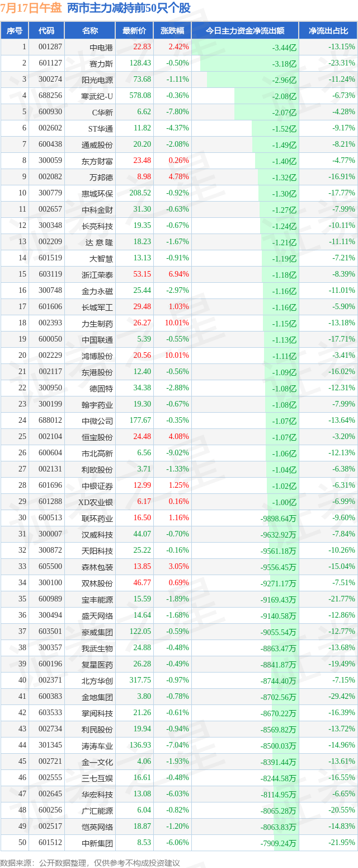Select stock name 中国联通
Viewport: 358px width, 868px height.
click(97, 339)
